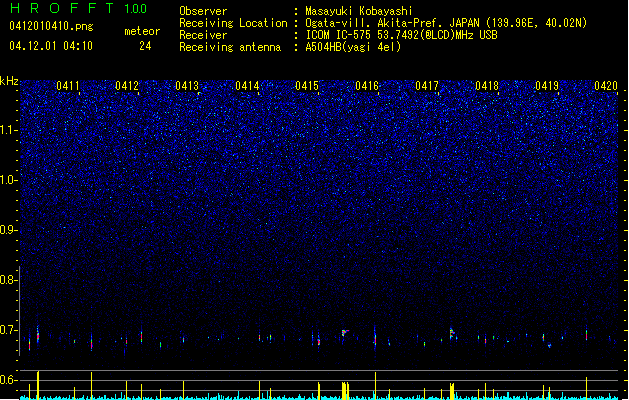The image size is (629, 400).
Task: Click the meteor count 24
Action: coord(145,46)
